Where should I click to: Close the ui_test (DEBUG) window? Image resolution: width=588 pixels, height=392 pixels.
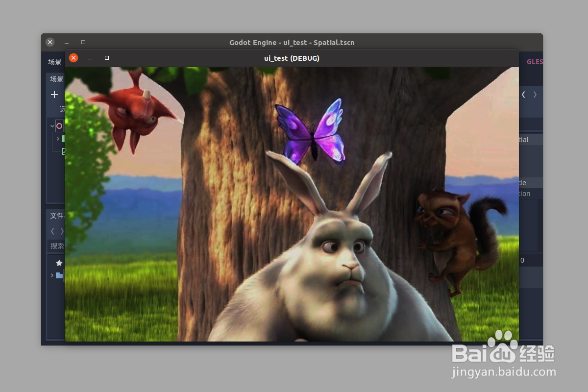(x=73, y=58)
